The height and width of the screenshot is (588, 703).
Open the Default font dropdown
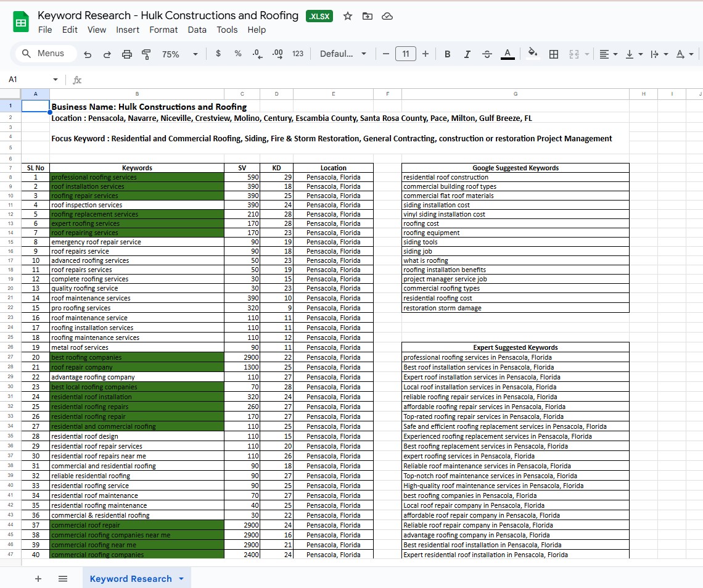tap(343, 54)
